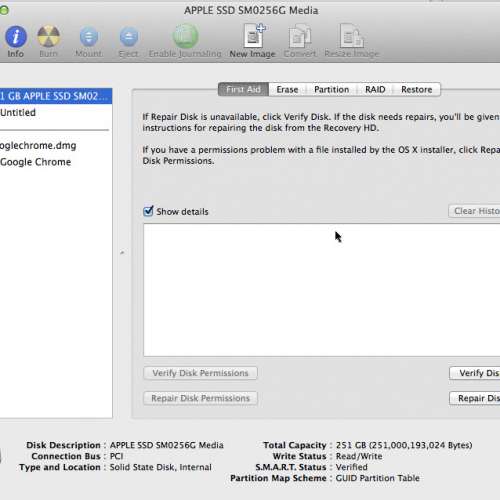Click the sidebar splitter handle
500x500 pixels.
[122, 253]
